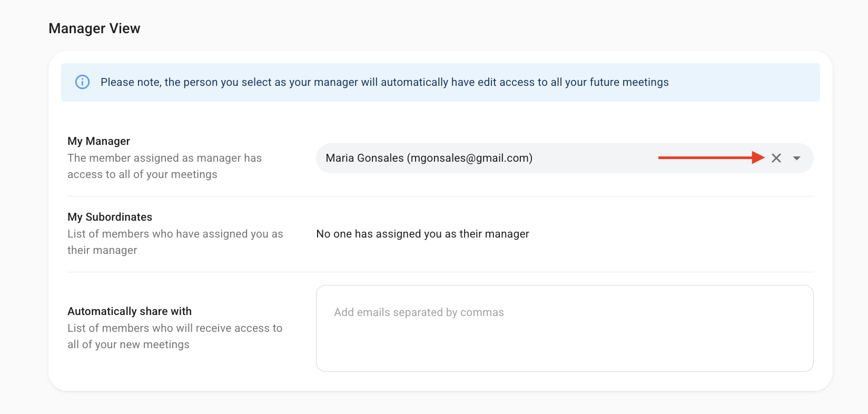This screenshot has height=414, width=868.
Task: Click description 'List of members who will receive access'
Action: pyautogui.click(x=175, y=336)
